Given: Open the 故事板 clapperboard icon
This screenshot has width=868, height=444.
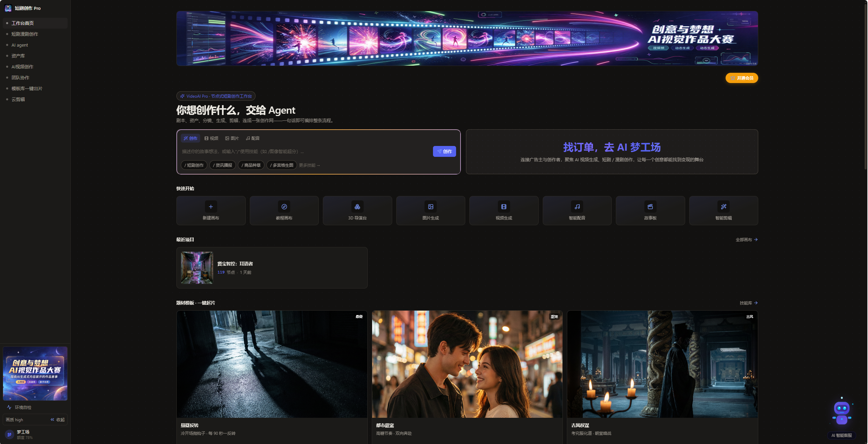Looking at the screenshot, I should (650, 207).
